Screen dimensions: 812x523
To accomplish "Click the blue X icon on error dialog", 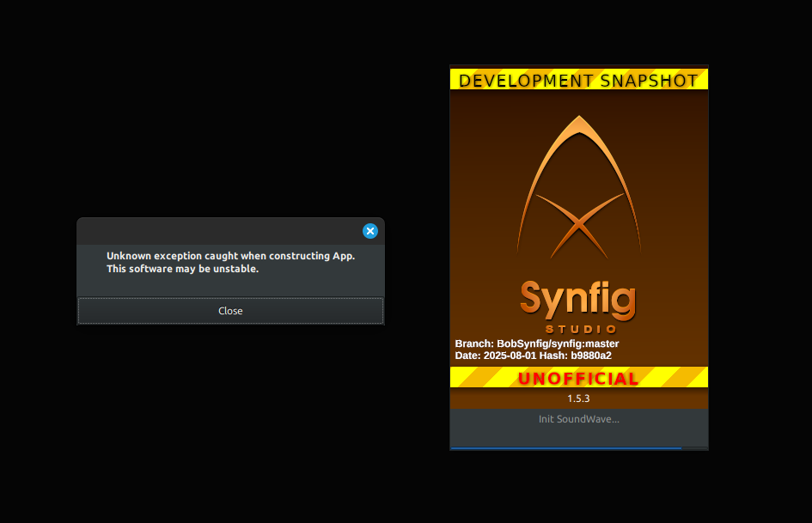I will click(x=369, y=231).
